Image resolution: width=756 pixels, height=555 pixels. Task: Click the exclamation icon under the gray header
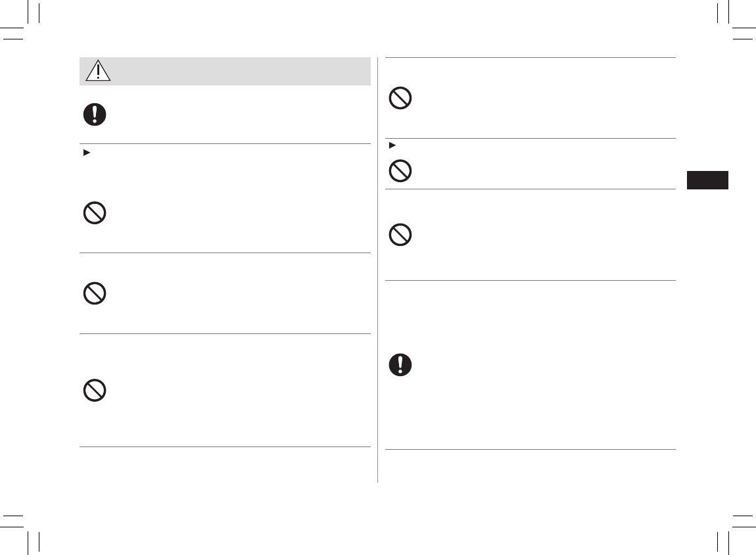tap(95, 114)
